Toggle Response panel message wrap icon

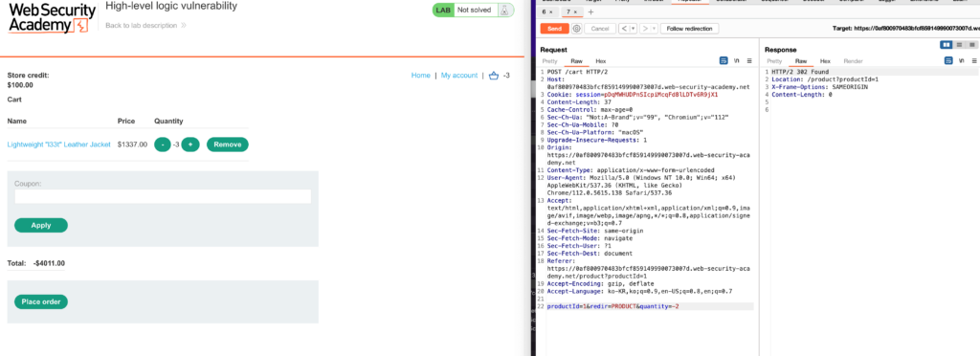click(x=948, y=61)
